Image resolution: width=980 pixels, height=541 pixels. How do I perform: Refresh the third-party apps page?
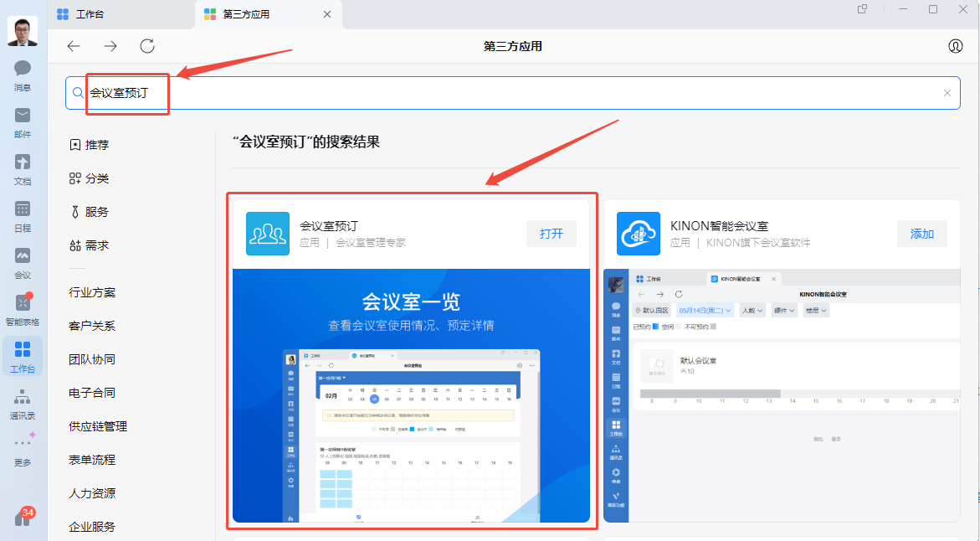click(147, 46)
